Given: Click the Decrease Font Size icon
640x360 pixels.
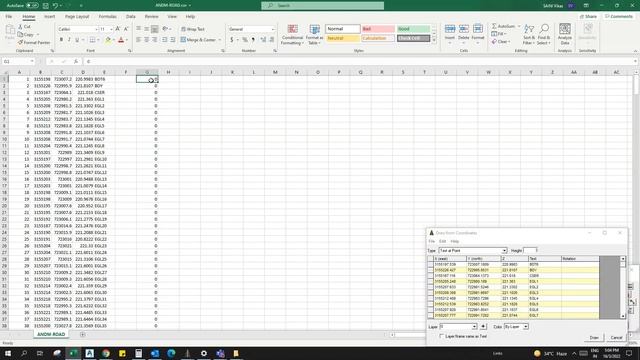Looking at the screenshot, I should pyautogui.click(x=126, y=29).
